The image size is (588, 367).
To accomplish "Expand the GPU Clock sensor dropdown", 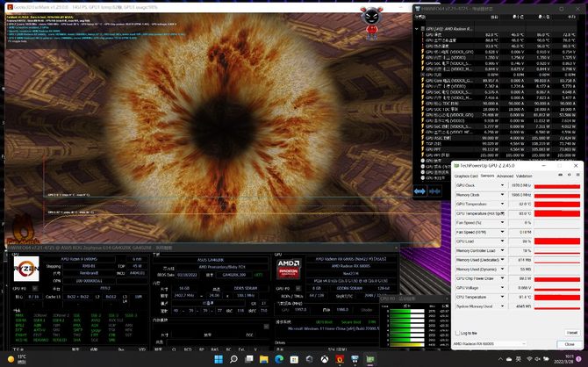I will 504,186.
